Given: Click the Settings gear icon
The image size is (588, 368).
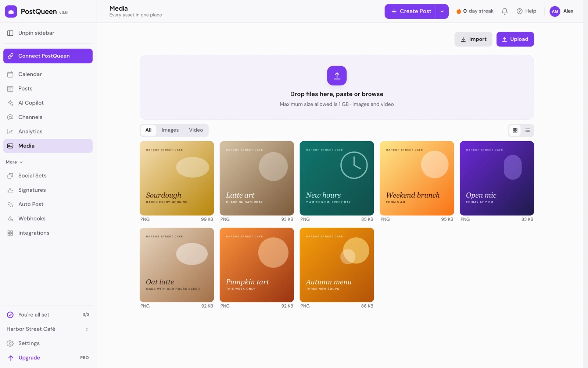Looking at the screenshot, I should coord(10,343).
